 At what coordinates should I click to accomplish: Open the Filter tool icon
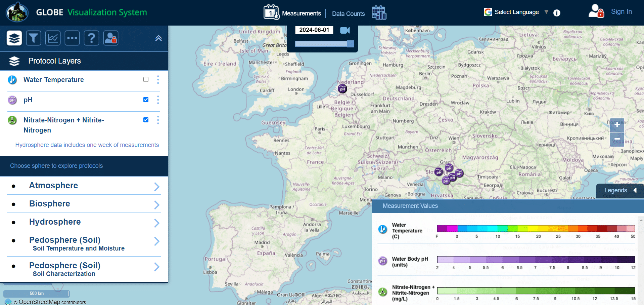(x=34, y=38)
